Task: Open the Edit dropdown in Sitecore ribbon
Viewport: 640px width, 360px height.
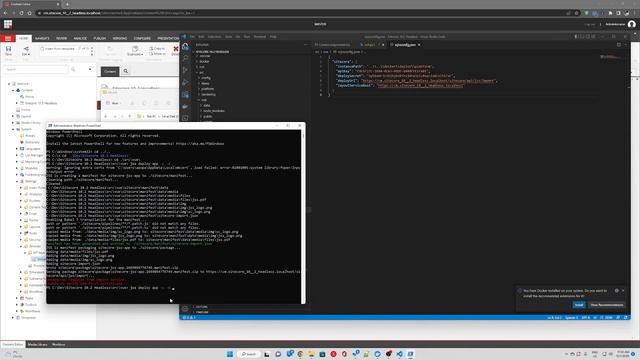Action: pos(26,51)
